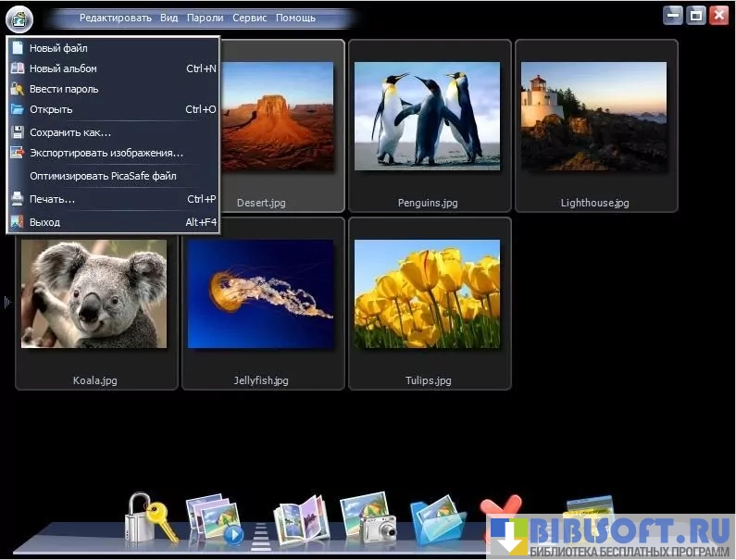Image resolution: width=736 pixels, height=560 pixels.
Task: Click the dock stack handle lines
Action: pos(261,535)
